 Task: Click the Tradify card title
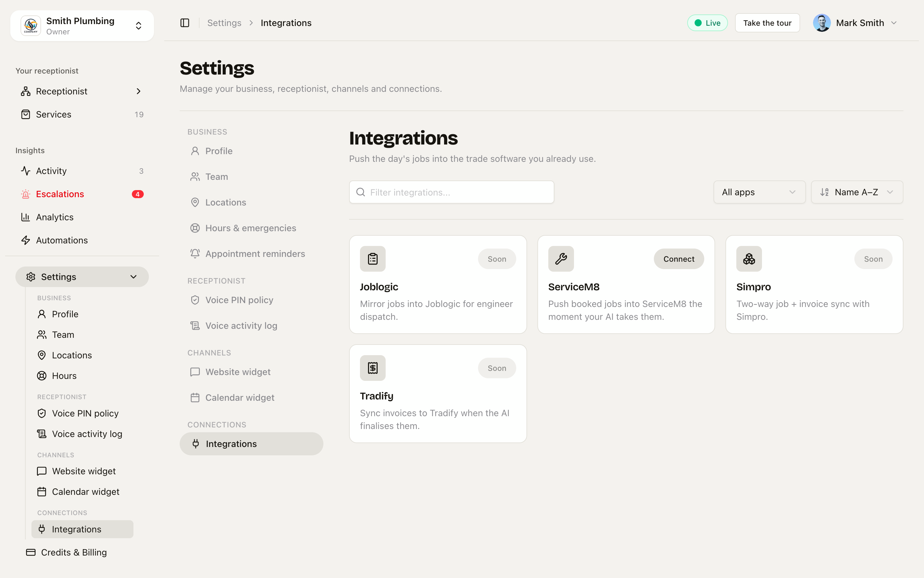376,396
